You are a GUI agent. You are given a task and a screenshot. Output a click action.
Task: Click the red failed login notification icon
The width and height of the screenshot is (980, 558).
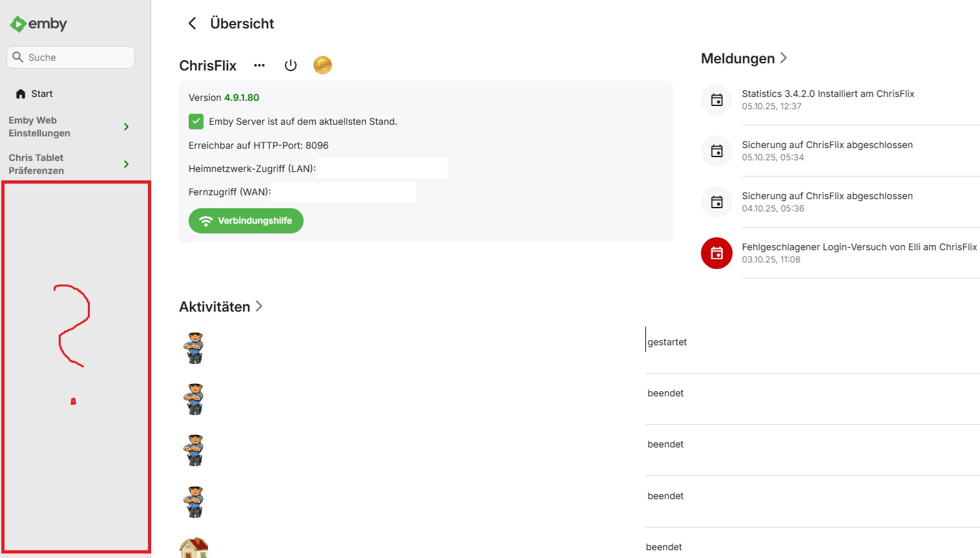pos(716,253)
